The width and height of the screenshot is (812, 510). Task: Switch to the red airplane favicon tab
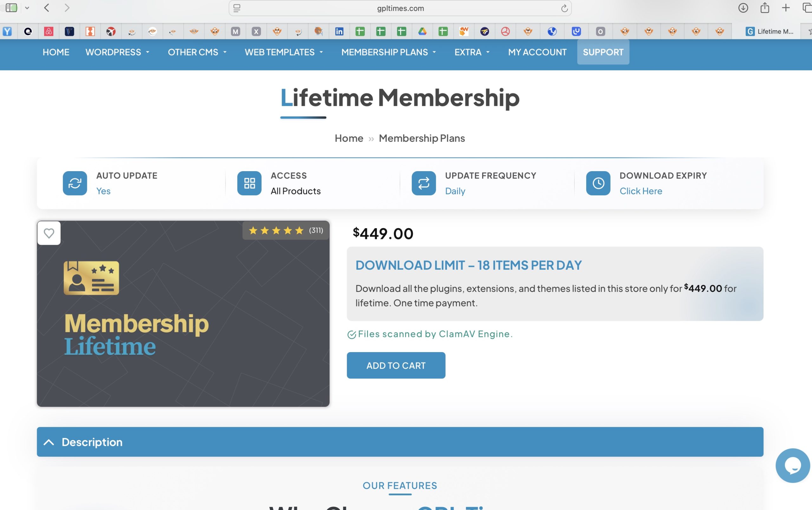pos(111,31)
